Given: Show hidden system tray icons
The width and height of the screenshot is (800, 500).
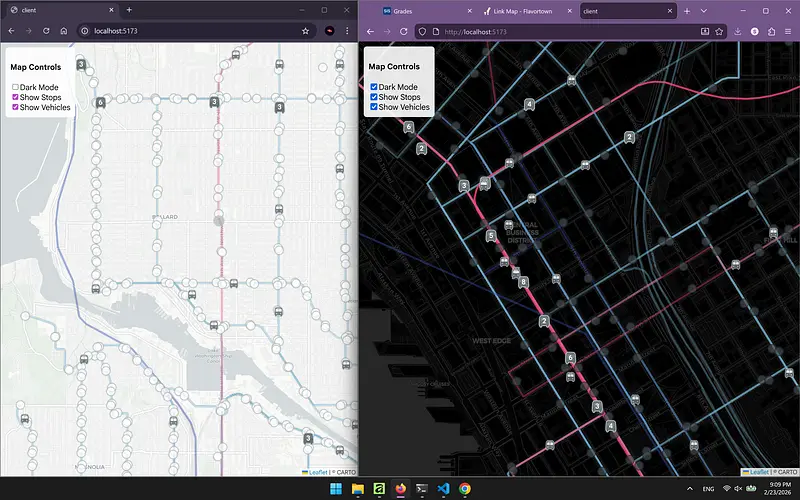Looking at the screenshot, I should (x=690, y=489).
